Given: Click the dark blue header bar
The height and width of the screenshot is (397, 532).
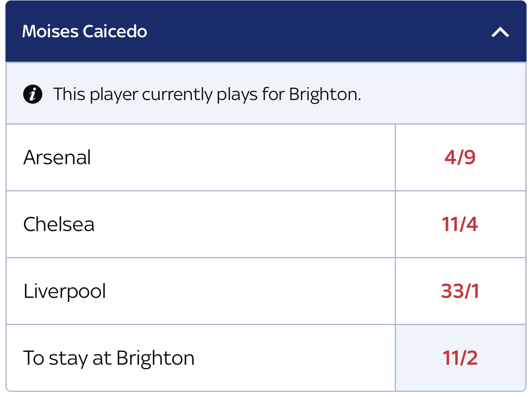Looking at the screenshot, I should (x=266, y=31).
